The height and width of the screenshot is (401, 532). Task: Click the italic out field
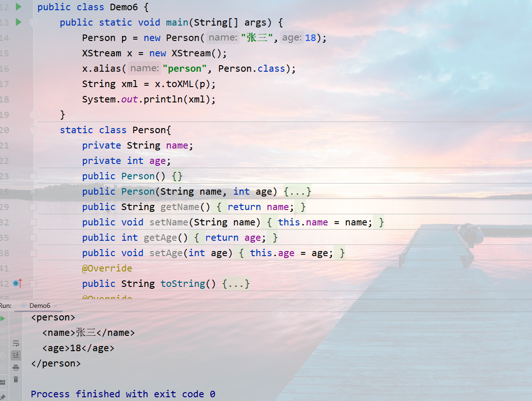click(130, 99)
